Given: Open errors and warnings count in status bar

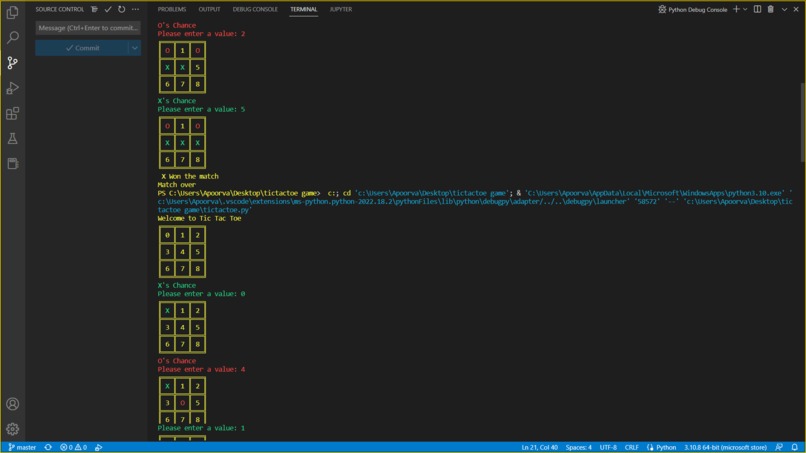Looking at the screenshot, I should point(74,447).
